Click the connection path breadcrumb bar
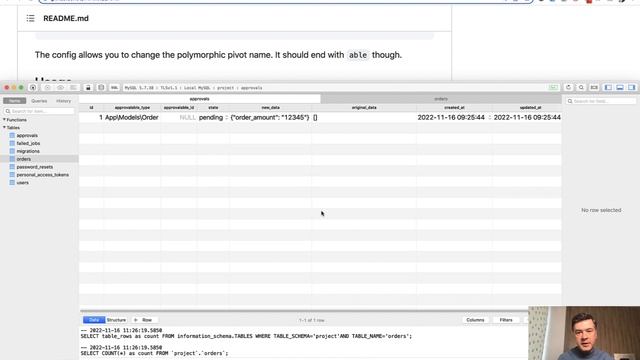Image resolution: width=640 pixels, height=360 pixels. [x=334, y=88]
